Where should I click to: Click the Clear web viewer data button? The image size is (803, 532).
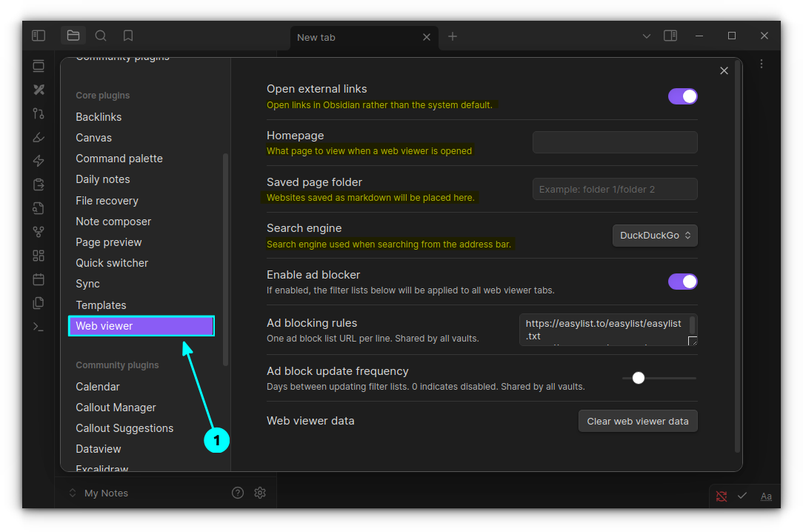[x=638, y=421]
